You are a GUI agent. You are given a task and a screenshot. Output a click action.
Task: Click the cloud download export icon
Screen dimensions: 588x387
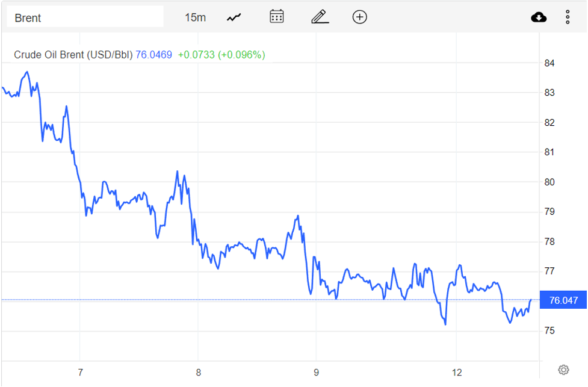(x=538, y=17)
